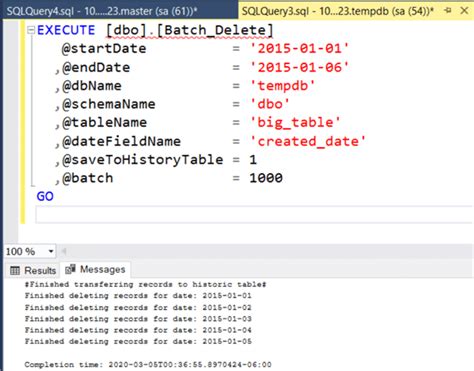The width and height of the screenshot is (474, 371).
Task: Click the message for date 2015-01-02
Action: tap(138, 307)
